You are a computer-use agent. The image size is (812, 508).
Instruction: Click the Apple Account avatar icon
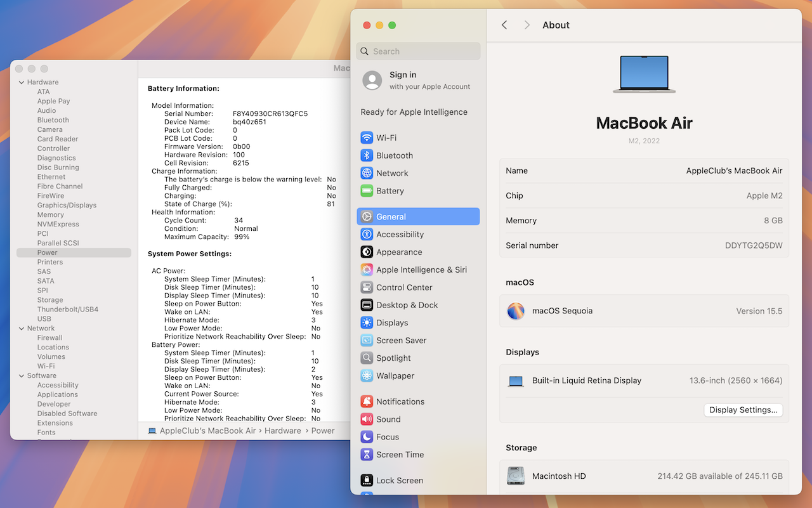[x=372, y=81]
